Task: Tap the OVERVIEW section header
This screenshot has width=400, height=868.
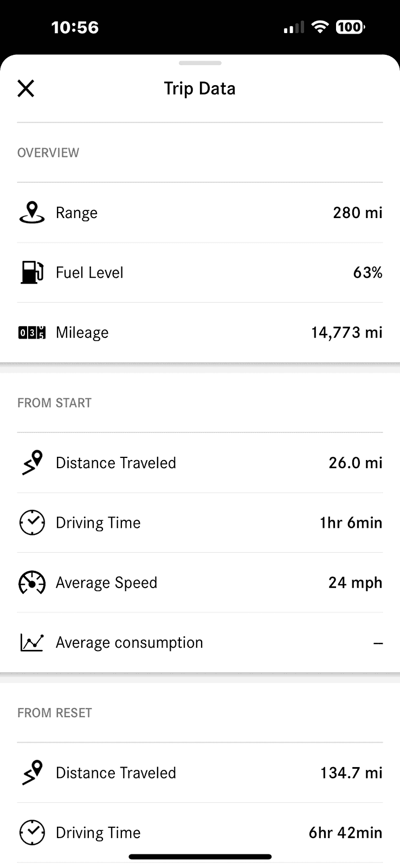Action: pos(48,153)
